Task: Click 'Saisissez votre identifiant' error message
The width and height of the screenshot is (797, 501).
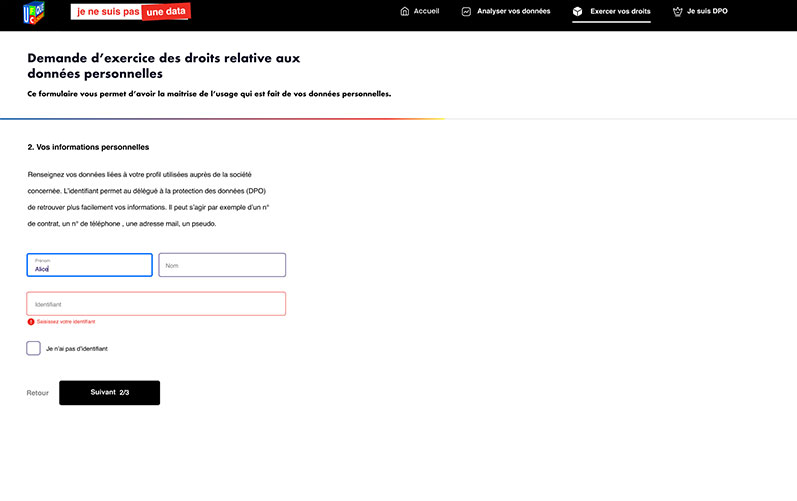Action: 66,322
